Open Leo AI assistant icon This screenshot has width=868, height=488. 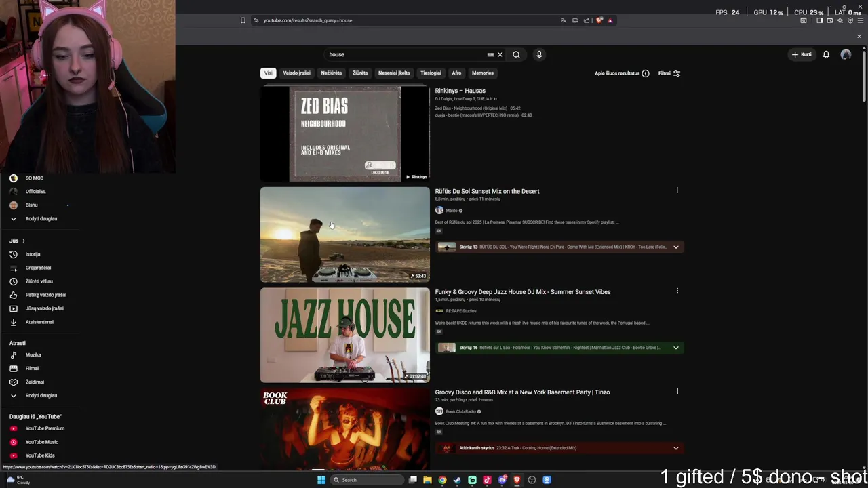click(x=840, y=20)
